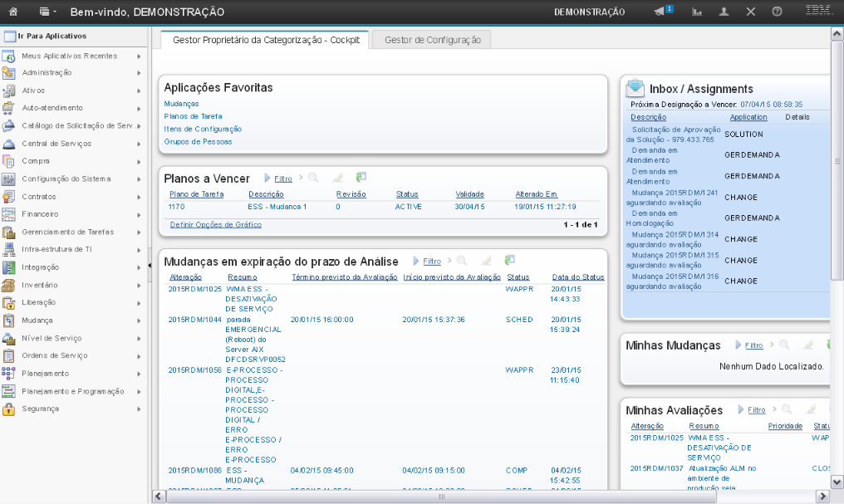Click the Home icon in top bar

(12, 12)
